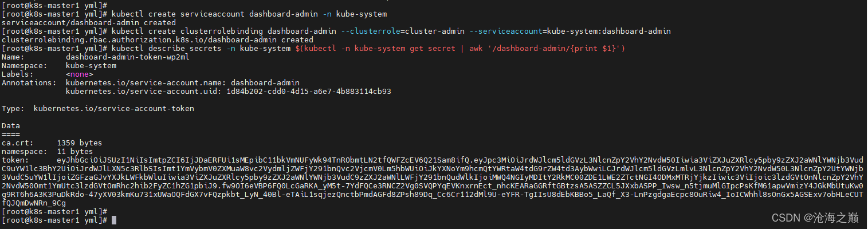Click the 'token:' label in Data section
868x229 pixels.
(x=15, y=160)
